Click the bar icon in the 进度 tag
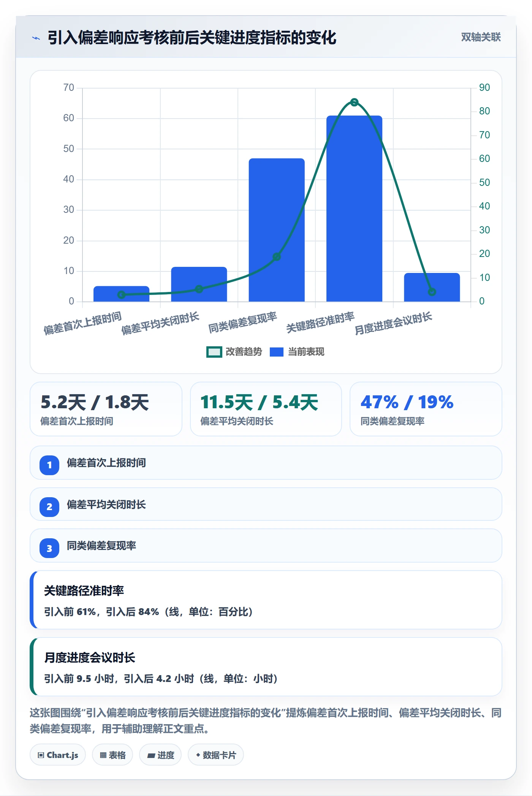 151,756
